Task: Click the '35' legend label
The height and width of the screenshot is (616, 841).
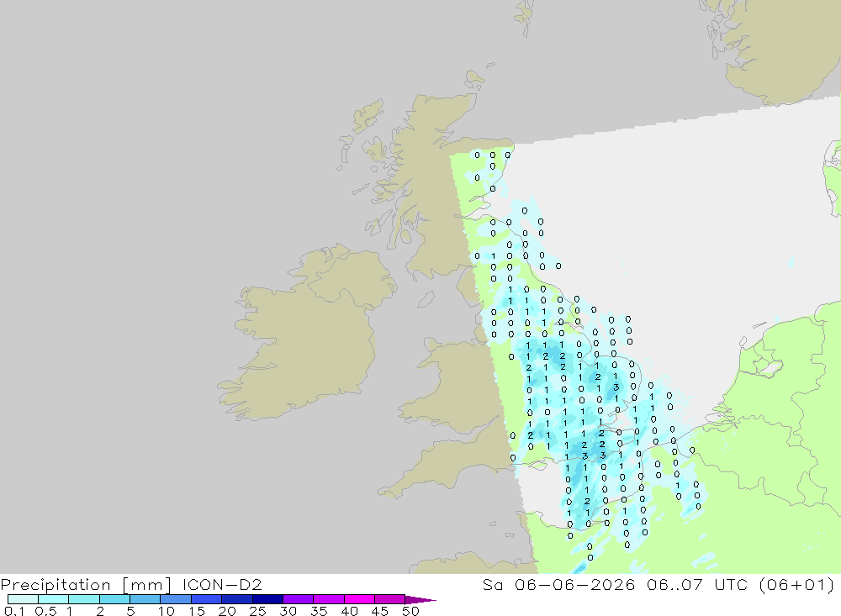Action: point(319,611)
